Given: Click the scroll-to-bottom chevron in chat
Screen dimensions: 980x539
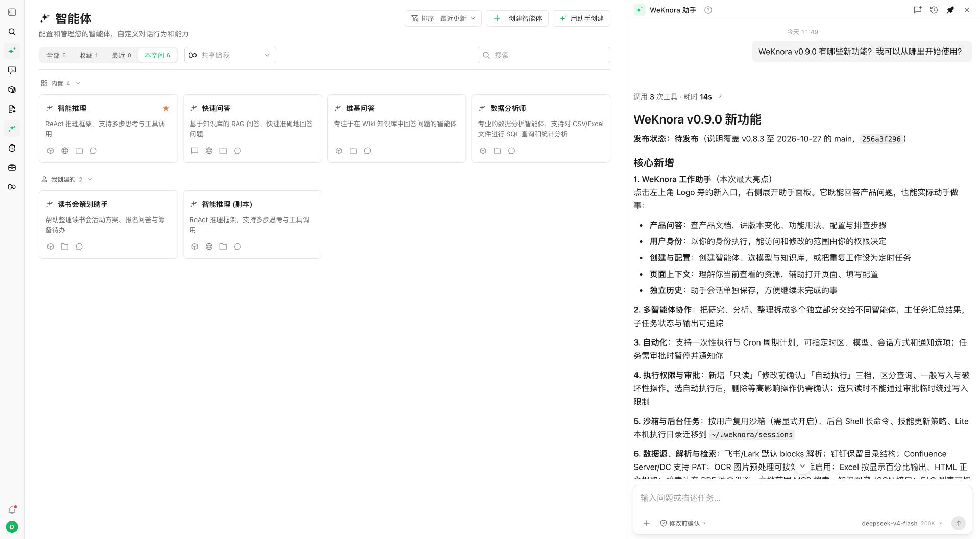Looking at the screenshot, I should 802,466.
